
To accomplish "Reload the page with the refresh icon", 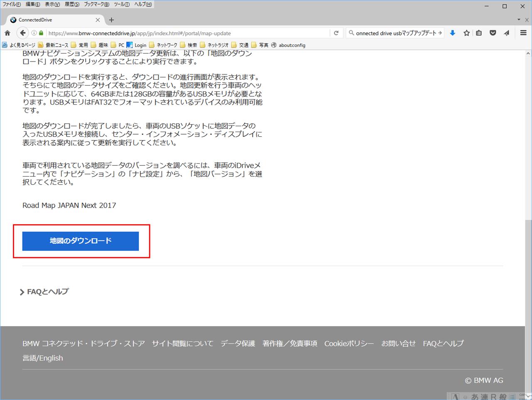I will point(336,33).
